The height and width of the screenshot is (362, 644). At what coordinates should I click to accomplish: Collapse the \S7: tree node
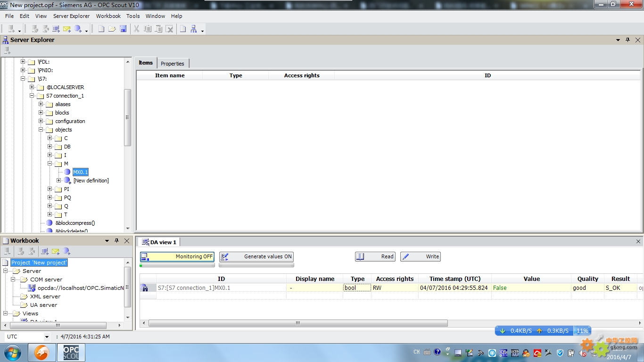tap(23, 79)
